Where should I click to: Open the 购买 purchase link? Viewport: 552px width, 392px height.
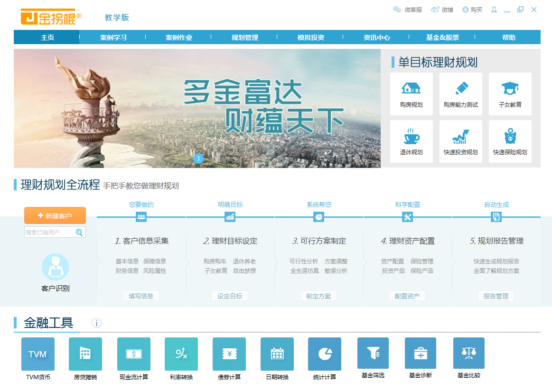[472, 10]
